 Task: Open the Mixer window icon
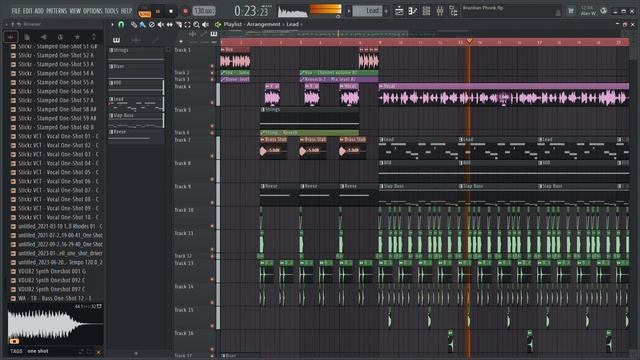[x=440, y=11]
